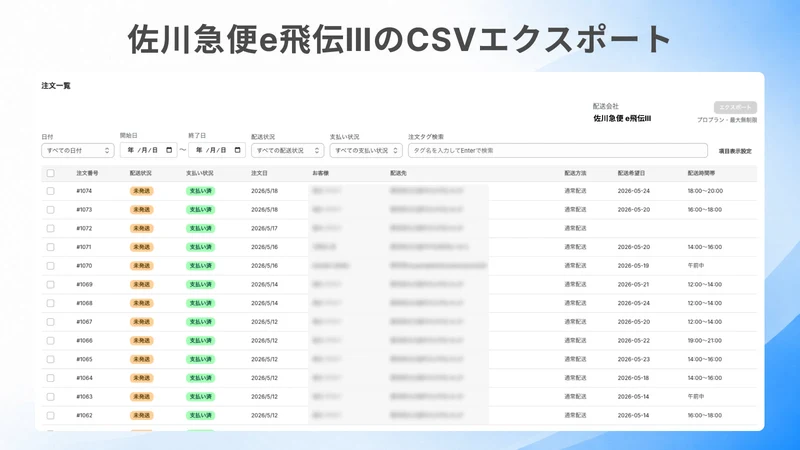Check the box for order #1063
This screenshot has width=800, height=450.
[51, 396]
